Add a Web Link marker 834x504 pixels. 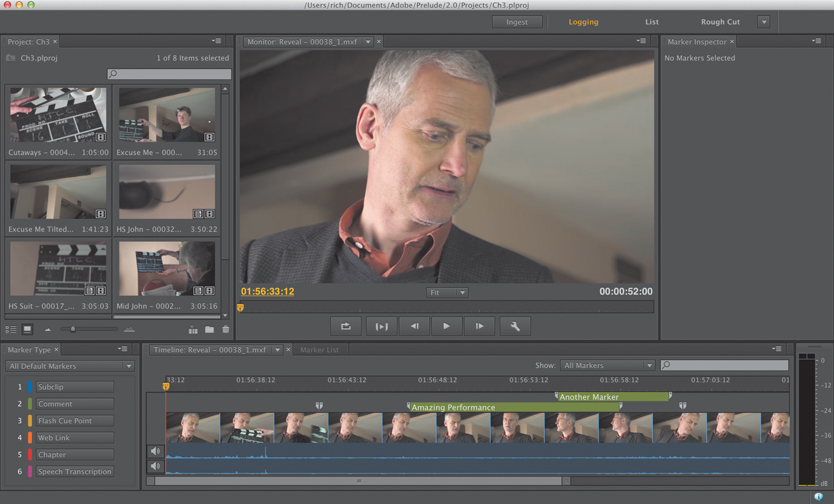[x=74, y=438]
